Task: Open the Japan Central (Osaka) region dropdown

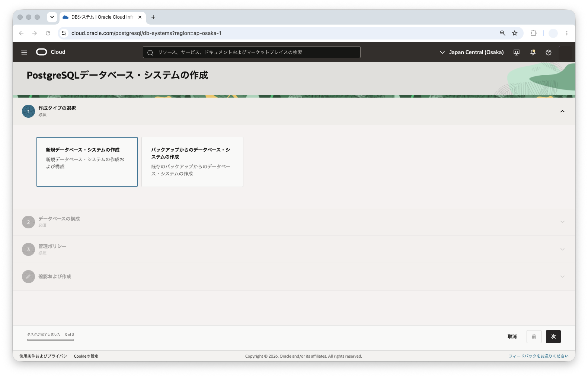Action: tap(472, 53)
